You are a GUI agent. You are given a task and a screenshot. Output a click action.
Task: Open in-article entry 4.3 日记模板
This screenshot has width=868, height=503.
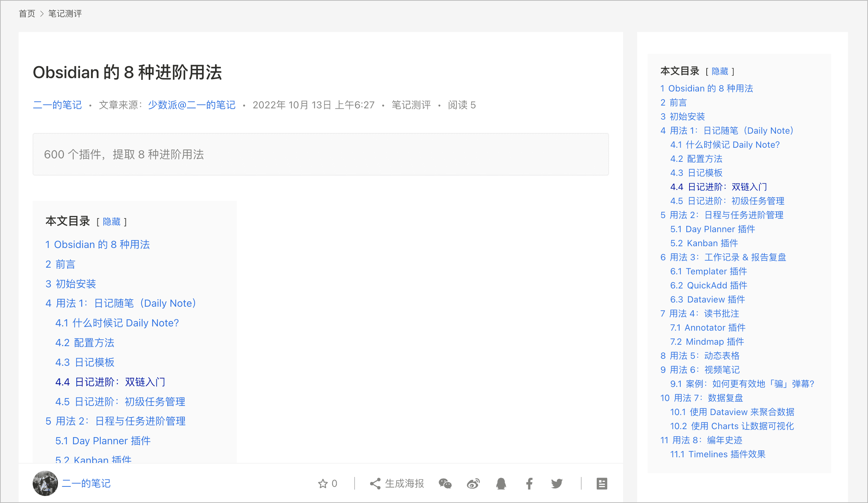click(85, 362)
